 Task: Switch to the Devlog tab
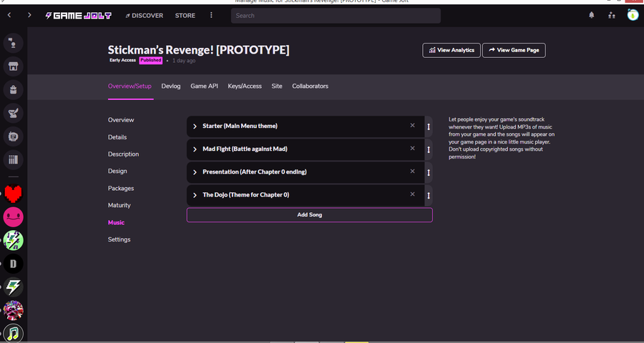coord(171,86)
